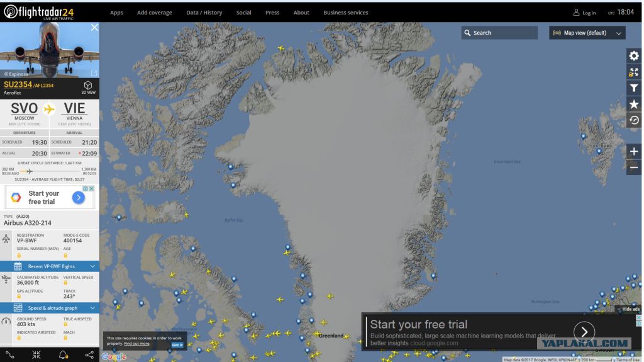644x362 pixels.
Task: Click the Terms of Use map link
Action: [628, 360]
